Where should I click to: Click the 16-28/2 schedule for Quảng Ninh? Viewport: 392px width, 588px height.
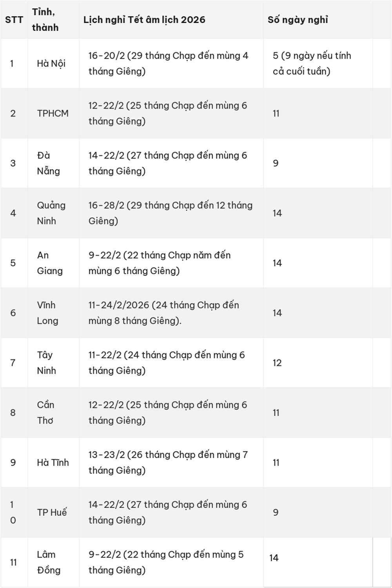[170, 213]
